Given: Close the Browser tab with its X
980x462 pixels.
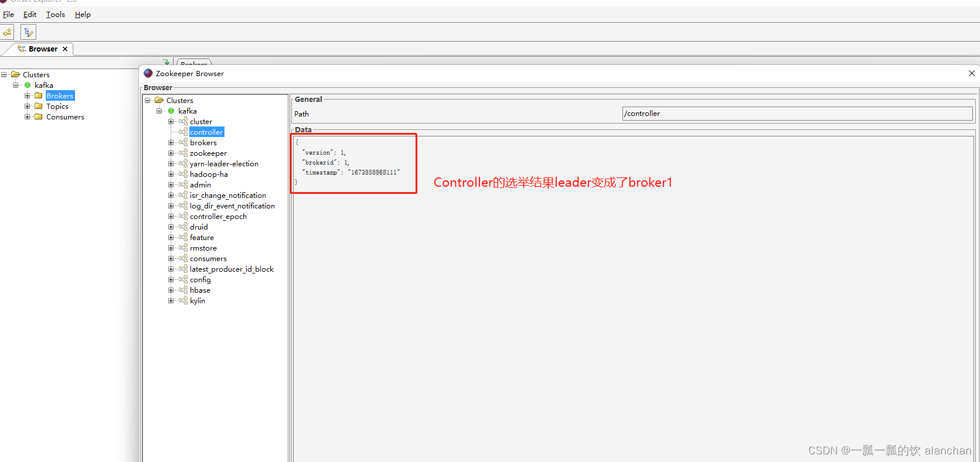Looking at the screenshot, I should (x=65, y=49).
